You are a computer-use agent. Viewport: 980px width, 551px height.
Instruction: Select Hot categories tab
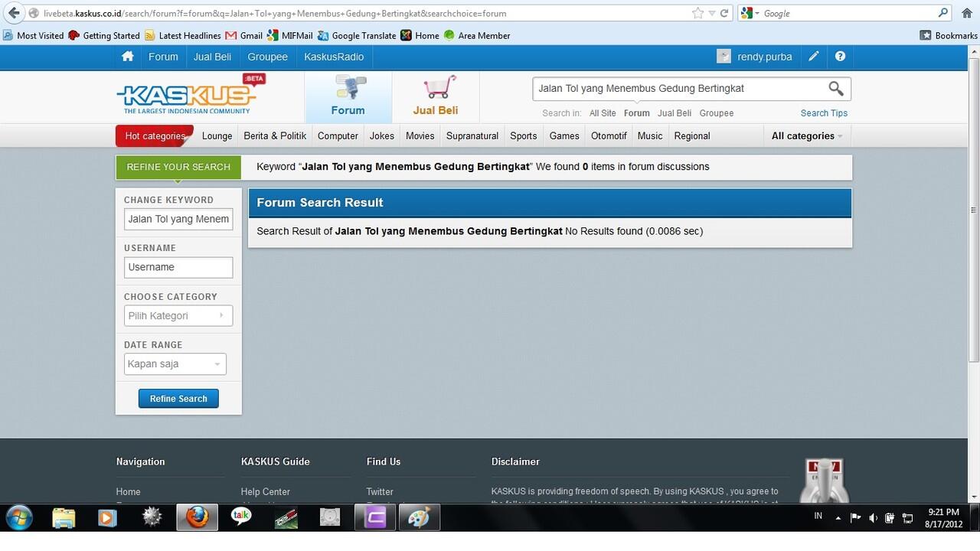point(155,136)
